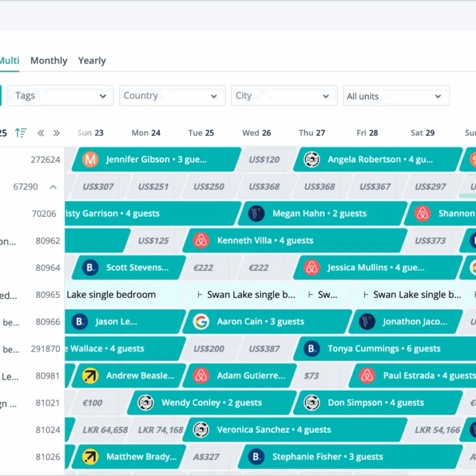Switch to the Monthly tab
This screenshot has height=476, width=476.
tap(49, 61)
